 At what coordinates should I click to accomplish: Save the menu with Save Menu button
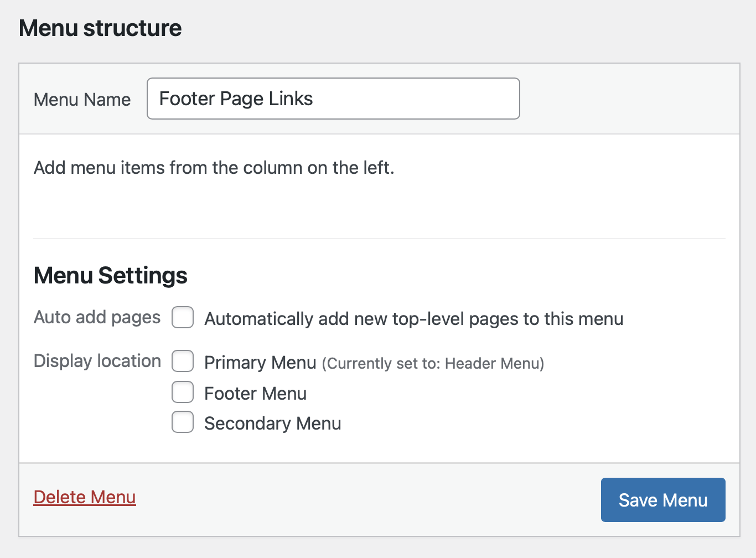tap(663, 500)
